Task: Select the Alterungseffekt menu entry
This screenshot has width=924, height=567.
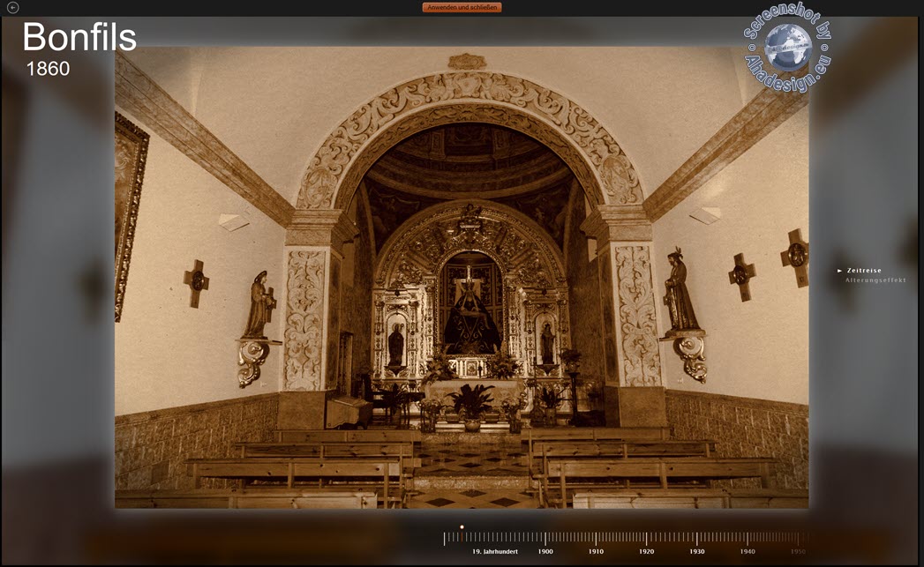Action: pyautogui.click(x=875, y=280)
